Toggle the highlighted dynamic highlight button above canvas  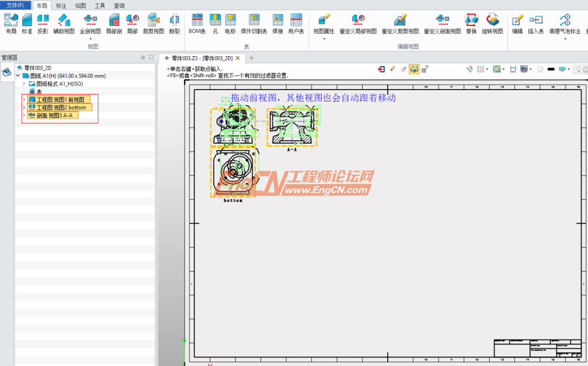pyautogui.click(x=414, y=69)
